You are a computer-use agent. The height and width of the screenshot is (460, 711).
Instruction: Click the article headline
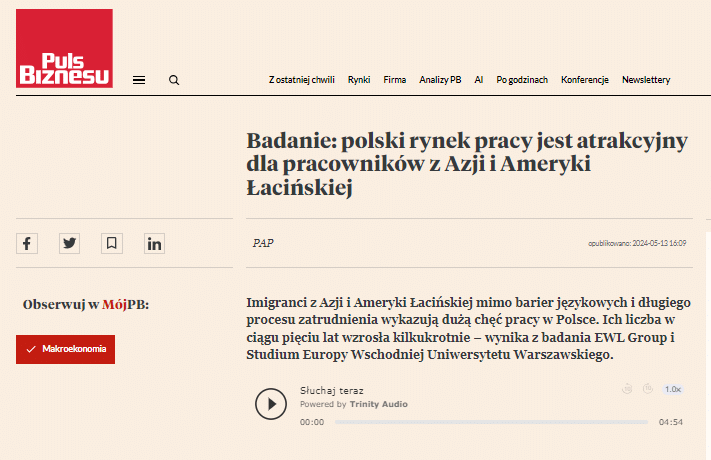(x=467, y=164)
